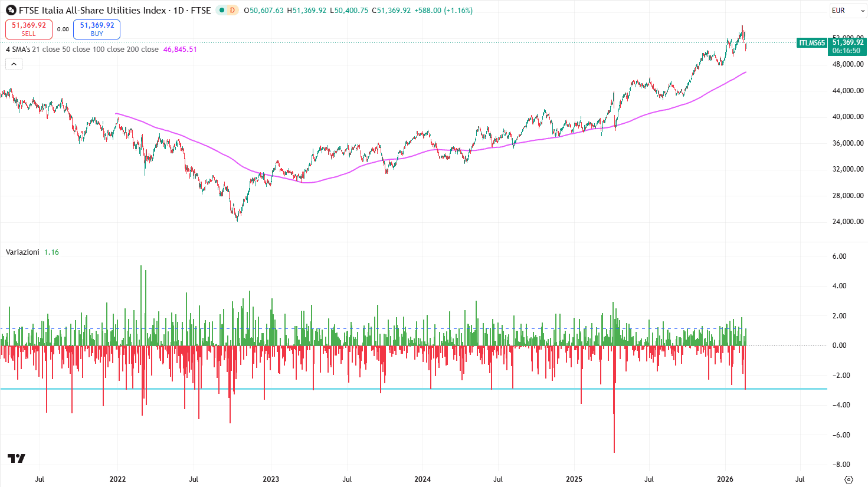The width and height of the screenshot is (868, 487).
Task: Click the magenta SMA value 46,845.51
Action: [180, 50]
